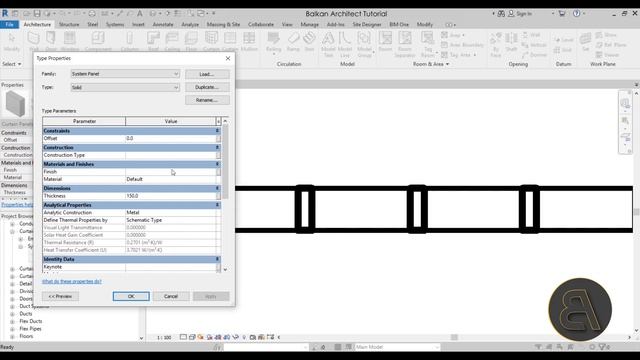This screenshot has height=360, width=640.
Task: Select the Wall tool in the ribbon
Action: [x=33, y=42]
